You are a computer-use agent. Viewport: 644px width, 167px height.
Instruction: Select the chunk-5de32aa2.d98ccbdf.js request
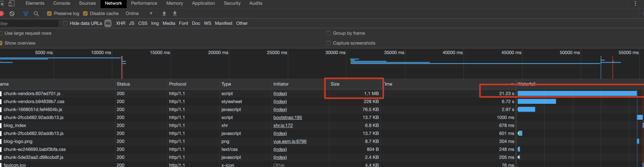(34, 157)
